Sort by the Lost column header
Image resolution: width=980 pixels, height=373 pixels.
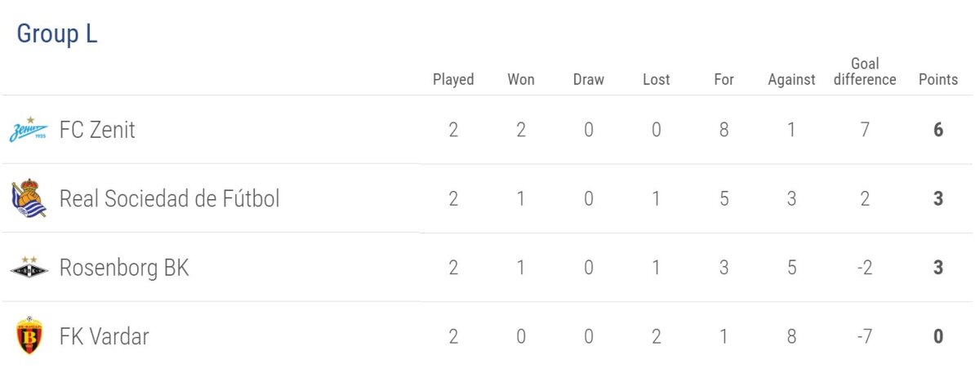pyautogui.click(x=656, y=79)
